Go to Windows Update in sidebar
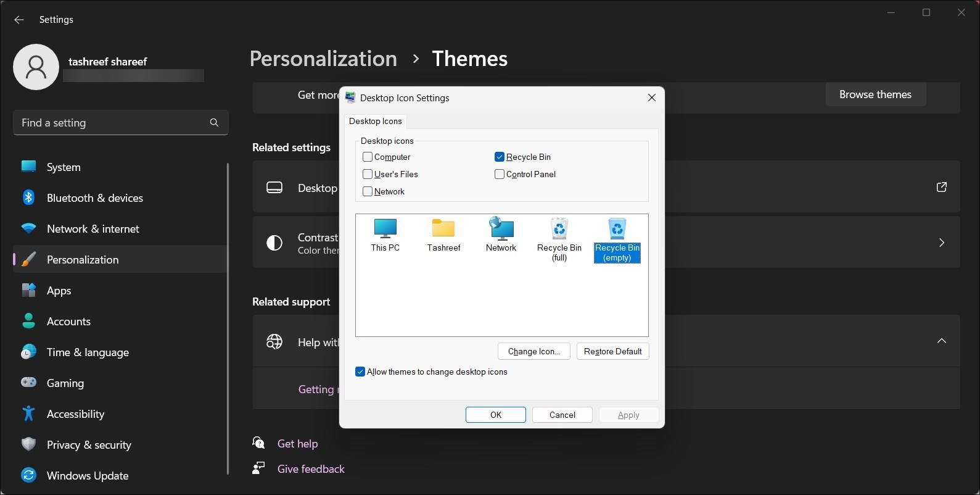980x495 pixels. (x=87, y=476)
